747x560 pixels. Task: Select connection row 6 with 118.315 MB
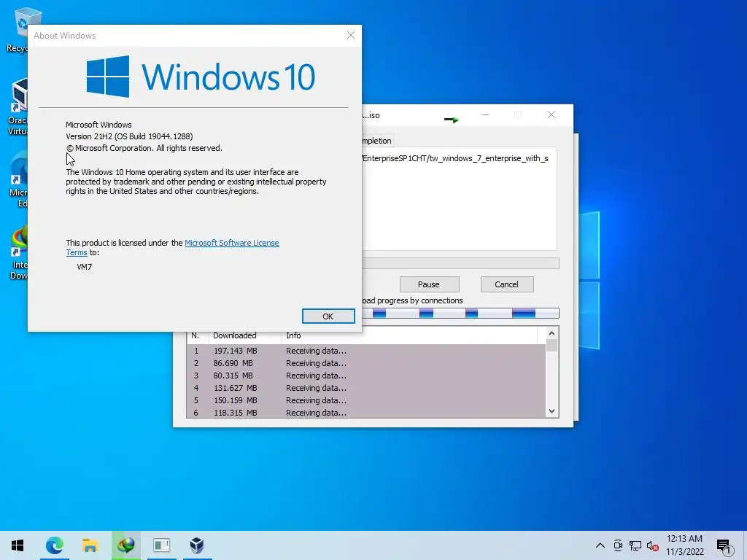pos(366,413)
